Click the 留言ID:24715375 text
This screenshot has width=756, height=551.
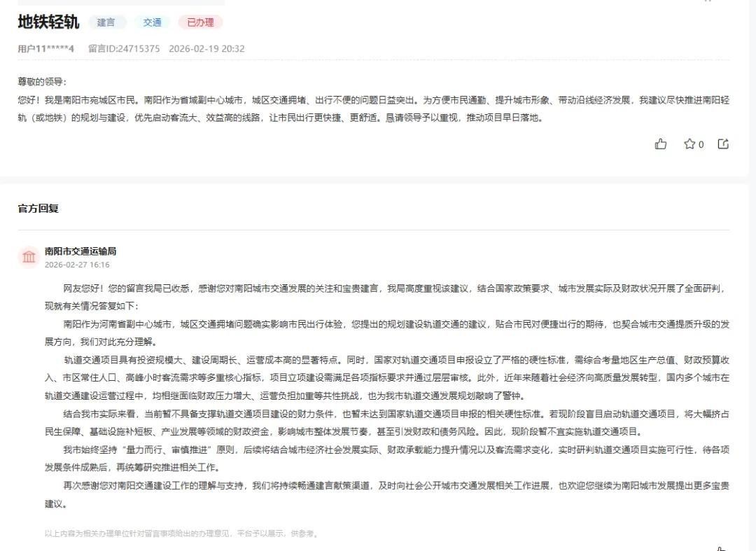(x=124, y=48)
